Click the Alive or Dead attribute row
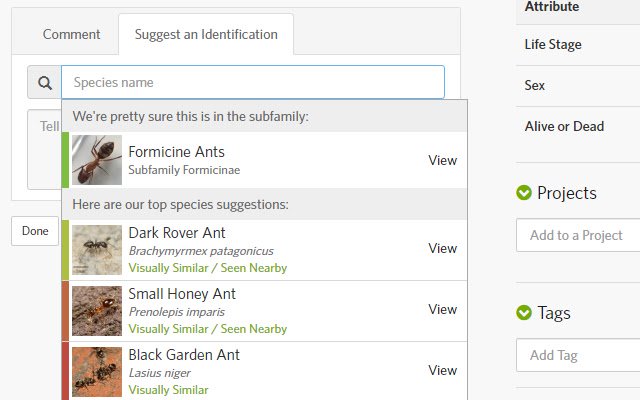Image resolution: width=640 pixels, height=400 pixels. pyautogui.click(x=578, y=127)
